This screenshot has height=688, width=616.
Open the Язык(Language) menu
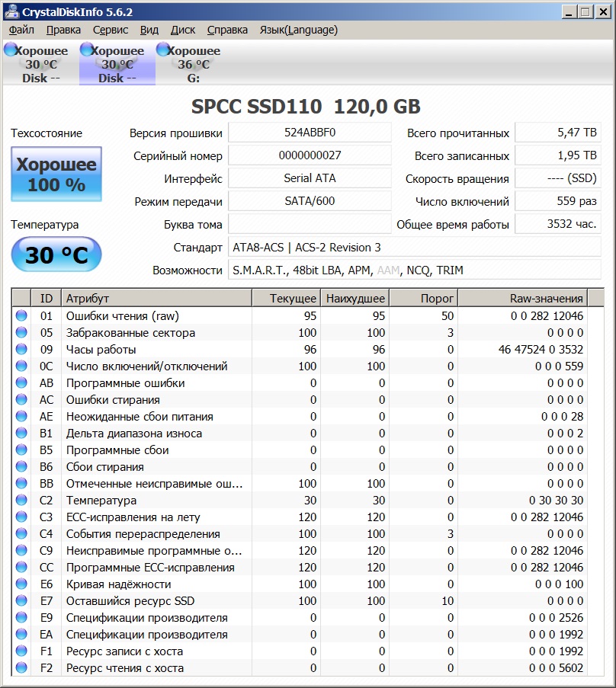point(299,30)
